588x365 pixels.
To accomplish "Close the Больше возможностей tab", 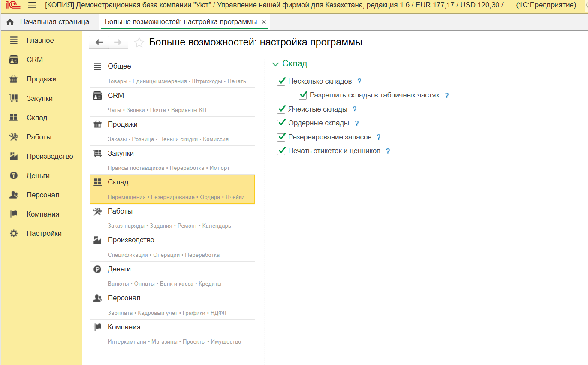I will click(x=264, y=22).
